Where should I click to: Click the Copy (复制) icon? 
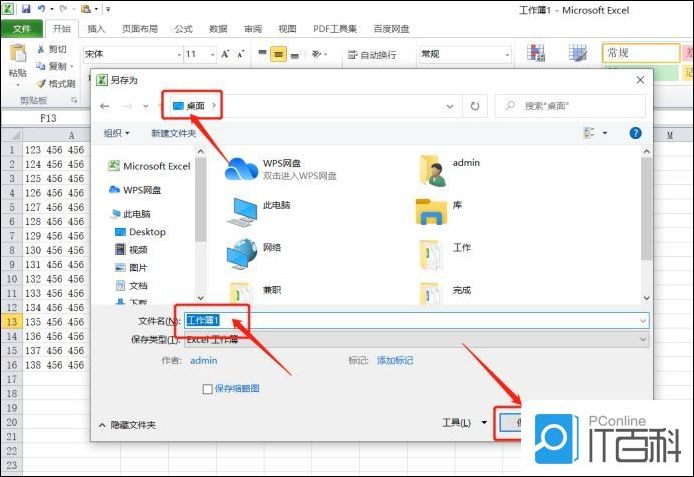click(x=41, y=66)
